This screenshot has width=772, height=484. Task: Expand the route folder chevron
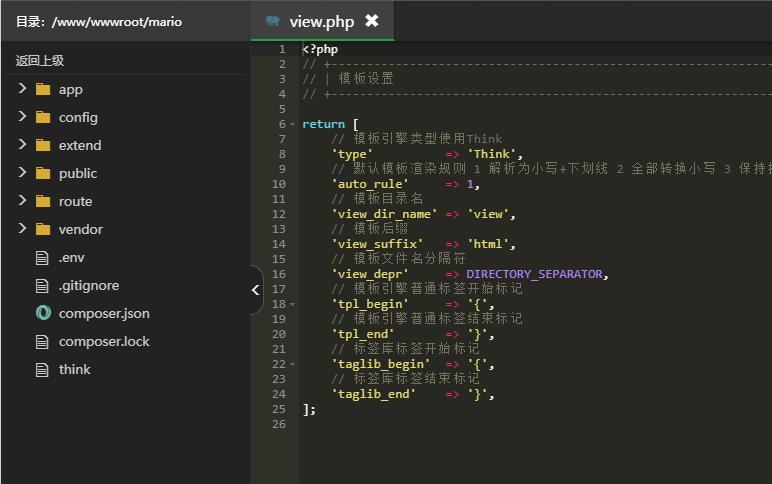point(22,200)
